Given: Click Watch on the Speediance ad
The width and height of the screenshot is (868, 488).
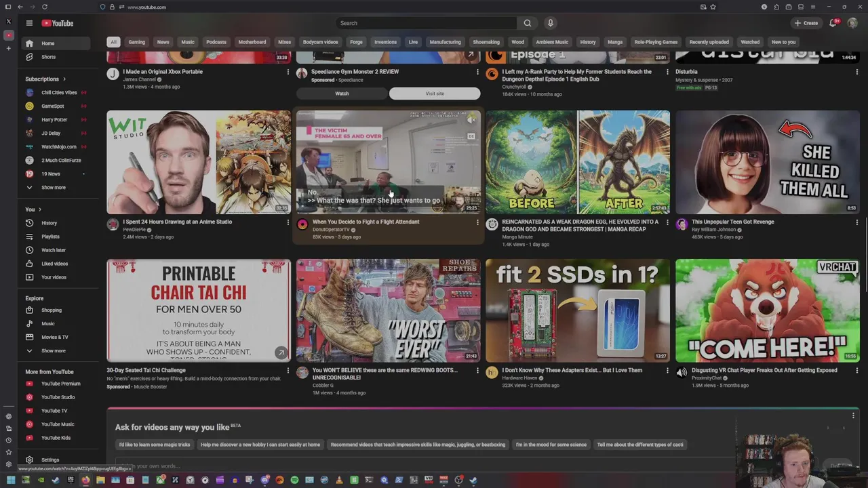Looking at the screenshot, I should 342,94.
